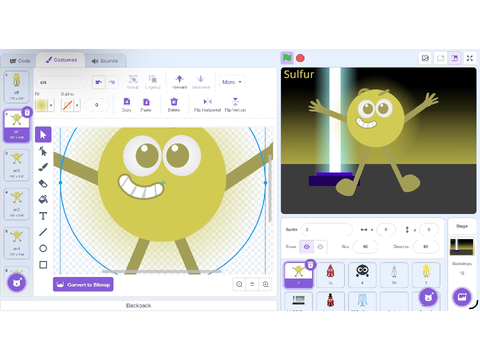Click the Ungroup button
The height and width of the screenshot is (360, 480).
153,82
